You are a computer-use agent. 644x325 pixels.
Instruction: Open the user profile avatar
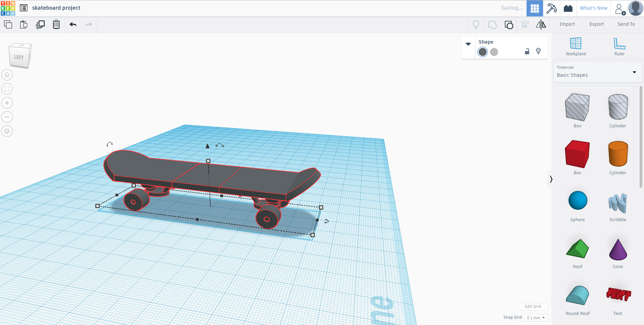click(636, 8)
